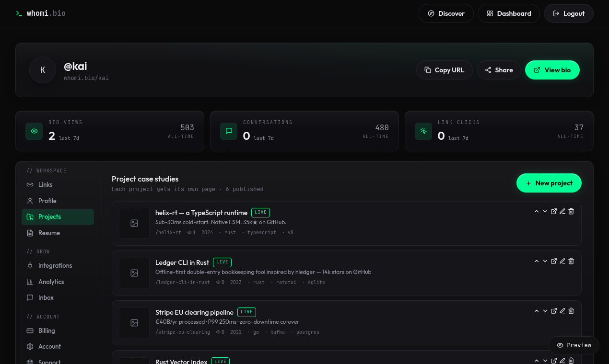Click the conversations chat icon
Viewport: 609px width, 364px height.
[229, 131]
